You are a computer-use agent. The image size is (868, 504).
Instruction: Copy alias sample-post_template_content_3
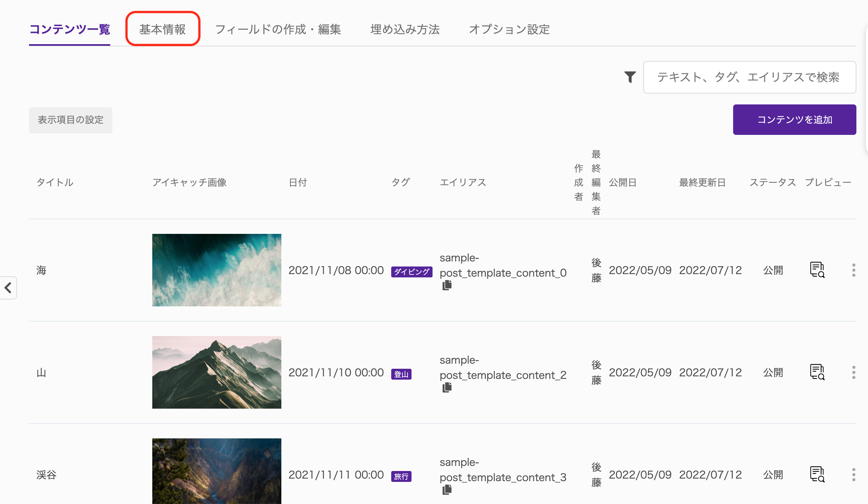point(447,490)
